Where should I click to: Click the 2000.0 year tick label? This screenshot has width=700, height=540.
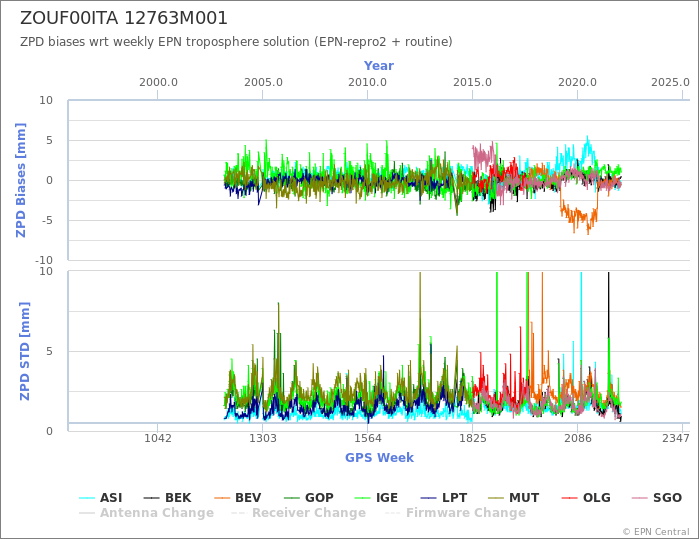click(x=158, y=83)
